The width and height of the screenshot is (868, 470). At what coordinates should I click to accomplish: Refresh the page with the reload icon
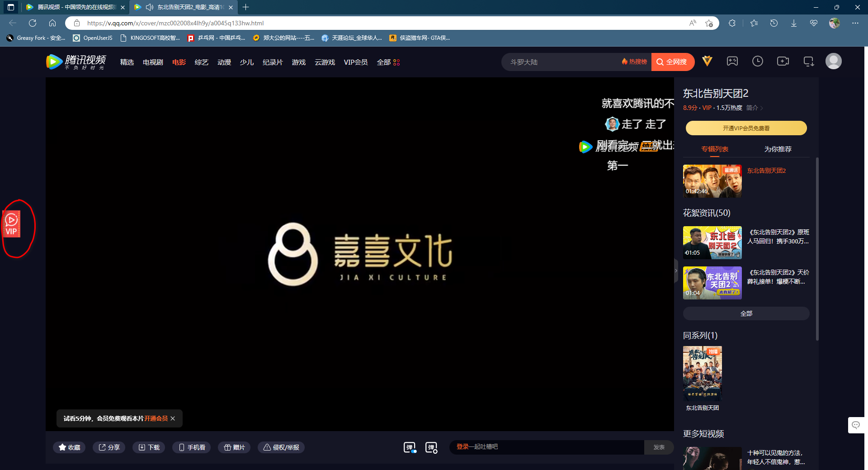33,23
